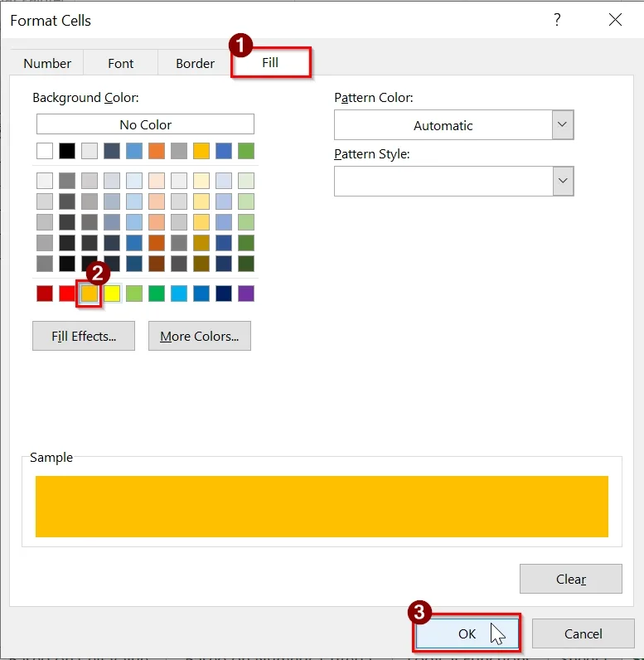Open the Font tab
Screen dimensions: 644x660
[x=121, y=63]
